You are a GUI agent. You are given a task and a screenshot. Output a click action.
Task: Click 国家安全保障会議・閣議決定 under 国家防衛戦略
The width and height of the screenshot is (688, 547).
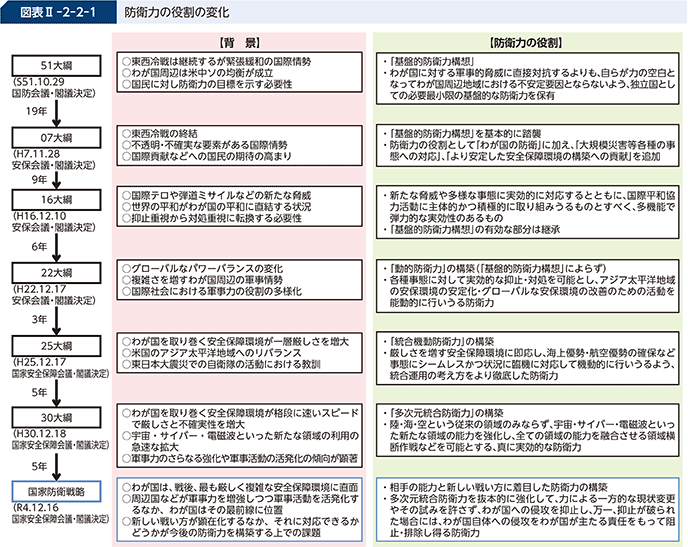click(x=61, y=519)
